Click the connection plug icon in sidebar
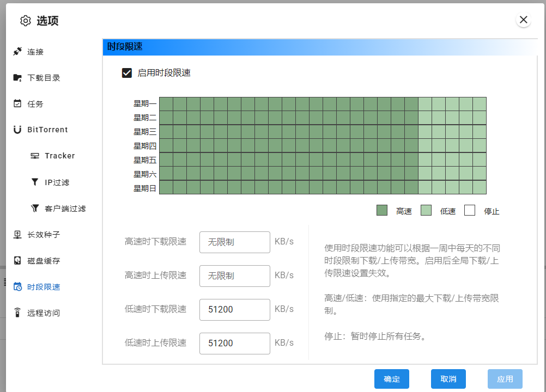Image resolution: width=546 pixels, height=392 pixels. click(17, 52)
